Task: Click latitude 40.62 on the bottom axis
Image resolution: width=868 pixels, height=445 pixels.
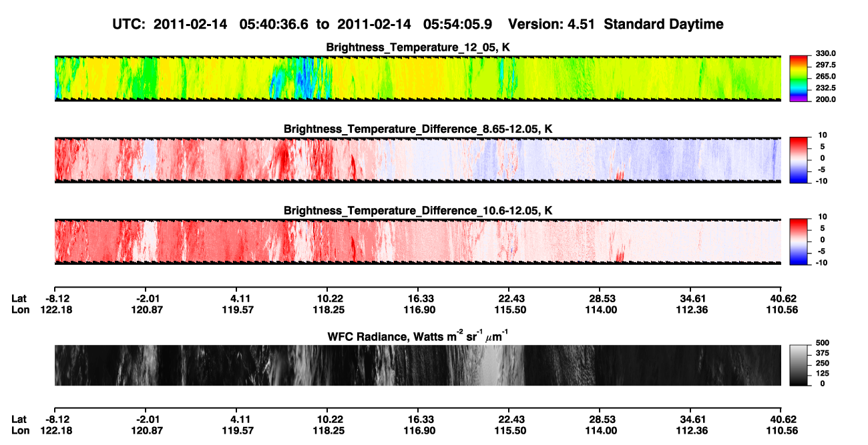Action: click(782, 420)
